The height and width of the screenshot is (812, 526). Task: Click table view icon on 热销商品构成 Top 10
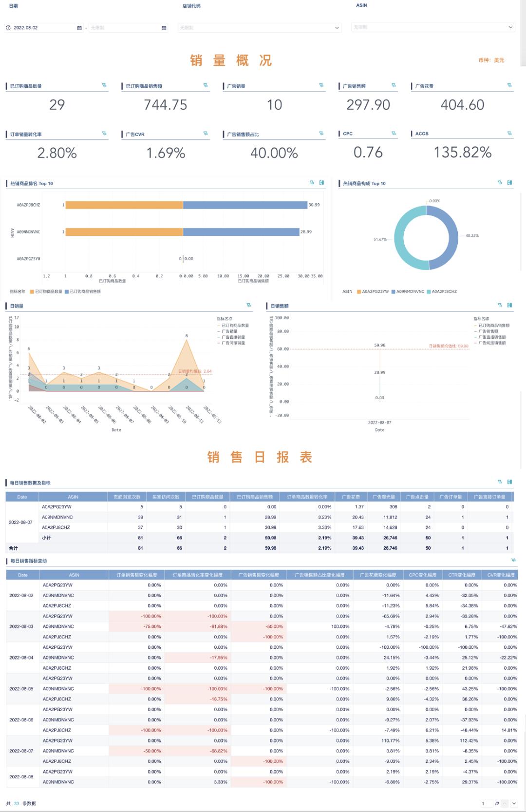click(509, 183)
